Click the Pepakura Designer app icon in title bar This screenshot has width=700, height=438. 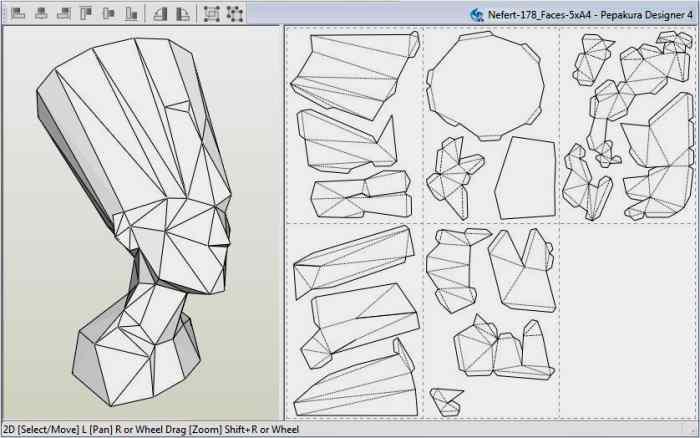tap(477, 15)
